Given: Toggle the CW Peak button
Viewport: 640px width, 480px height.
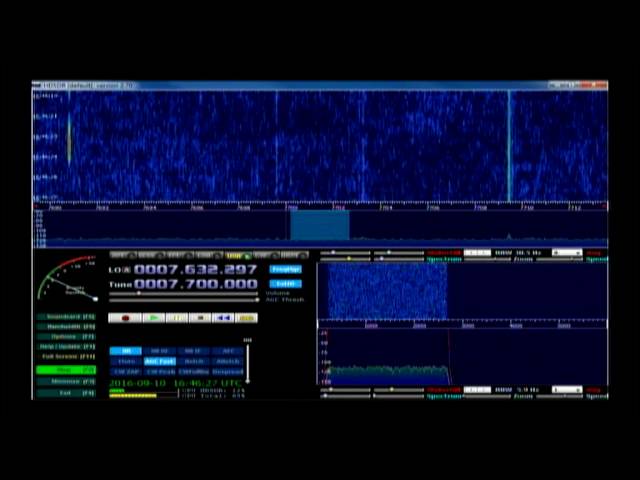Looking at the screenshot, I should pos(160,372).
